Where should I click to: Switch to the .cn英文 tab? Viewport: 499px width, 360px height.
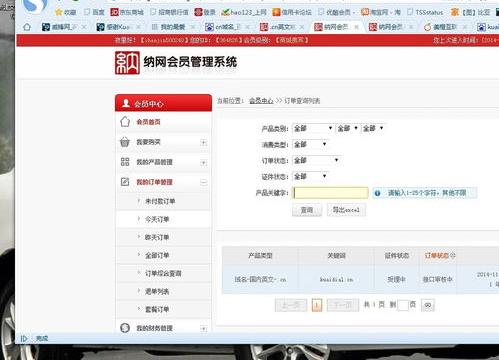pos(278,27)
